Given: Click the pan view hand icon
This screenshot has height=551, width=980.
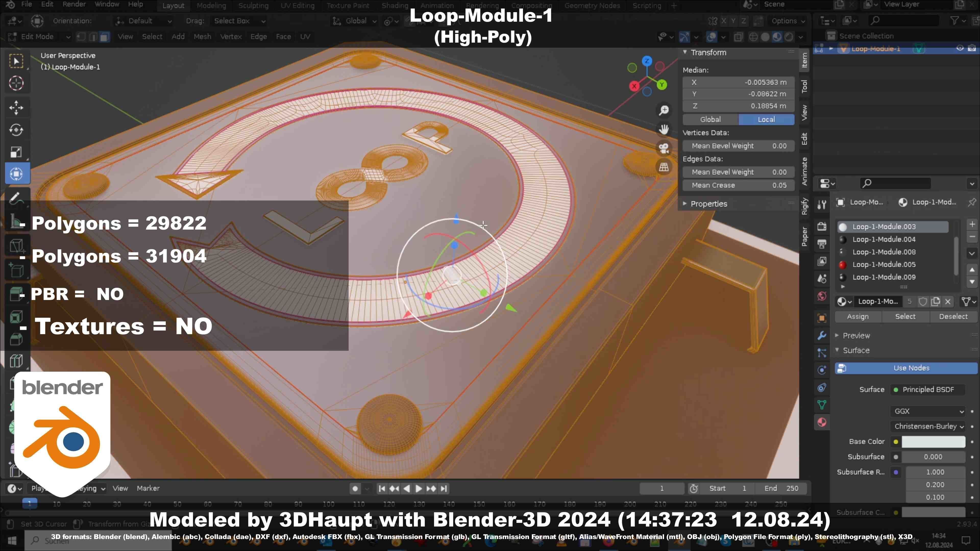Looking at the screenshot, I should click(x=664, y=129).
